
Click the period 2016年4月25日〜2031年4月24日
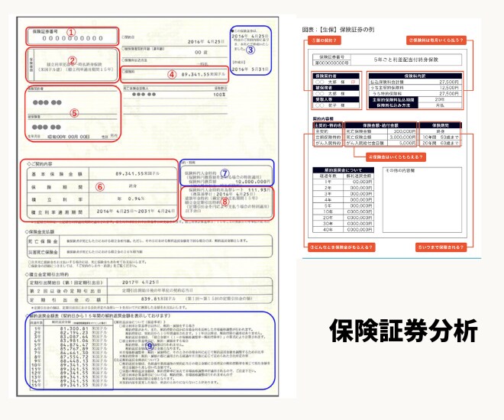[x=136, y=211]
